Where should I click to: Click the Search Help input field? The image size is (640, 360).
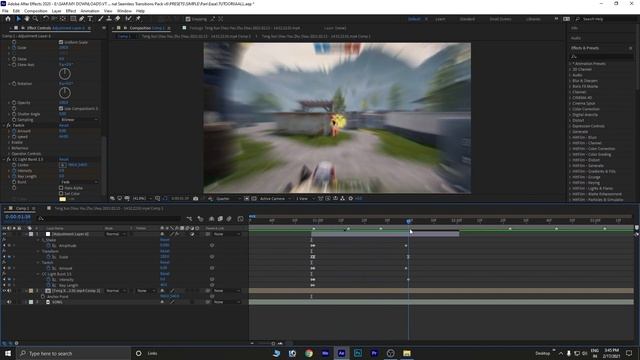click(607, 19)
